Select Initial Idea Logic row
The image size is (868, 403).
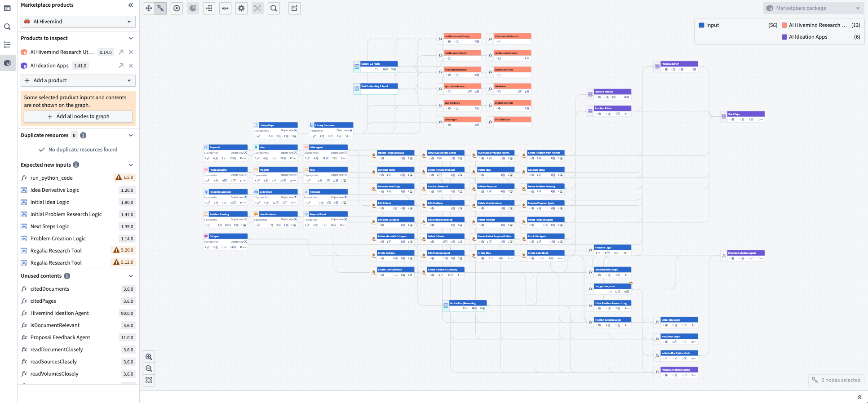78,202
